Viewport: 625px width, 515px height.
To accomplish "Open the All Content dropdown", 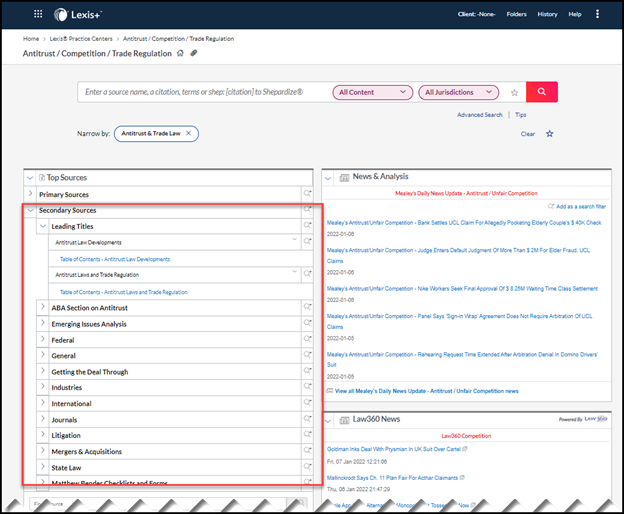I will tap(373, 92).
